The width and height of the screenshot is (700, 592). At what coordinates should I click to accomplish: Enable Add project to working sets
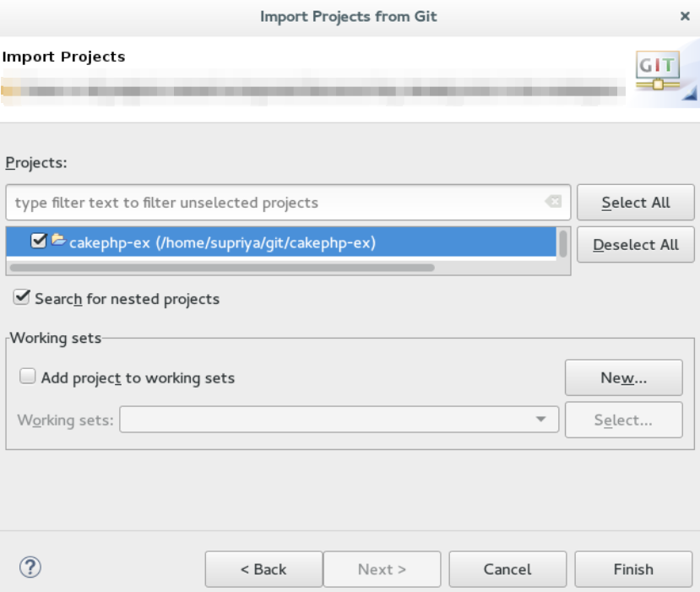[x=28, y=377]
